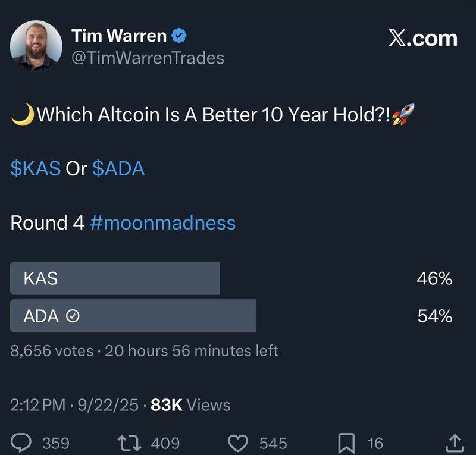Tap the repost arrows icon
Viewport: 476px width, 455px height.
(129, 443)
